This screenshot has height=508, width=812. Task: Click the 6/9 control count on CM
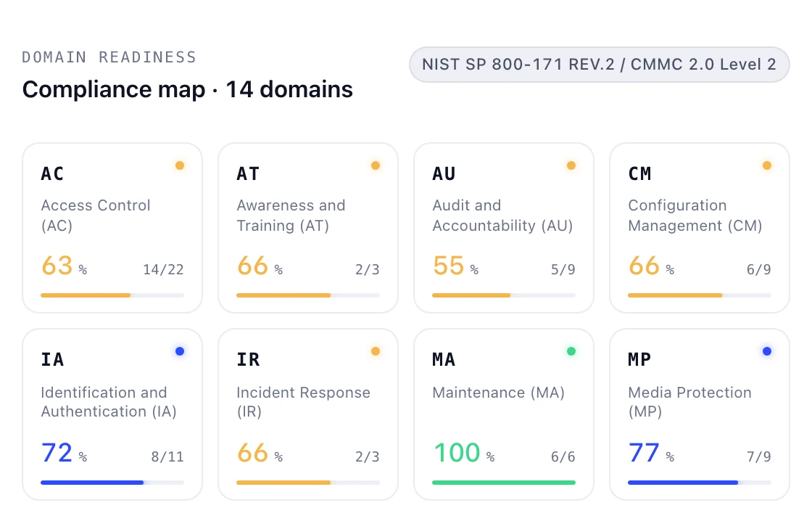[758, 269]
